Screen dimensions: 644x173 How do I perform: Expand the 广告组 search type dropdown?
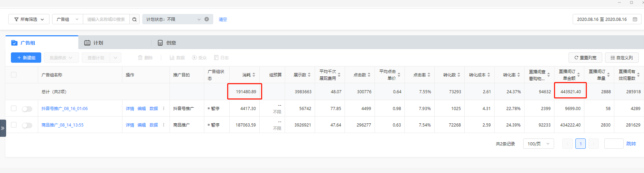click(x=68, y=19)
